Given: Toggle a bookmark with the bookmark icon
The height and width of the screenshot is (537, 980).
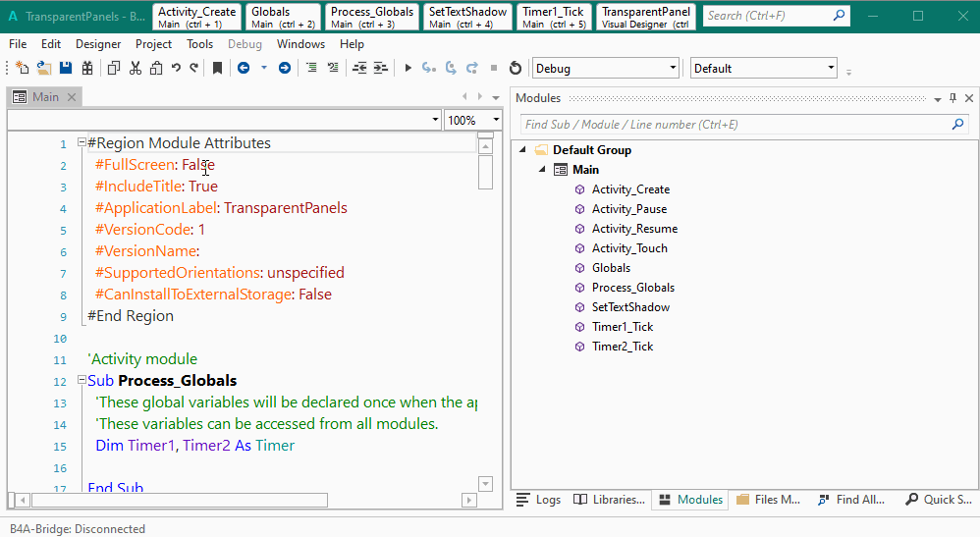Looking at the screenshot, I should 217,68.
